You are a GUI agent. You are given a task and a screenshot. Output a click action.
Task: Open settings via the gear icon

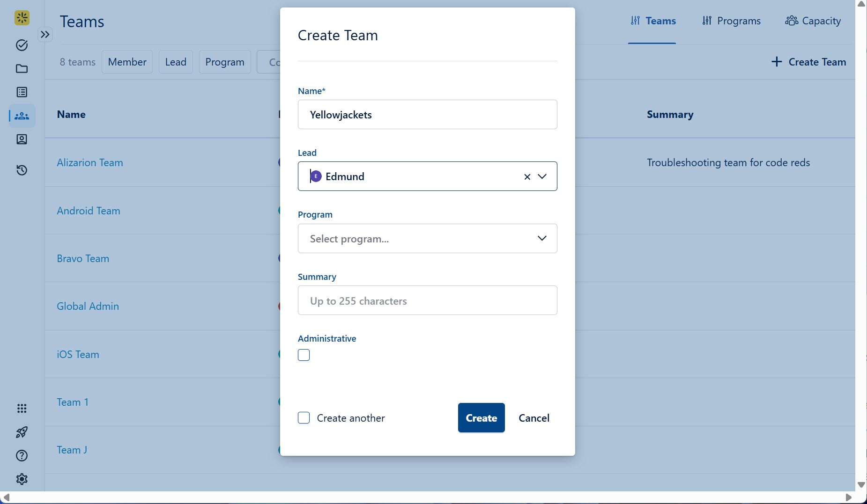(22, 479)
